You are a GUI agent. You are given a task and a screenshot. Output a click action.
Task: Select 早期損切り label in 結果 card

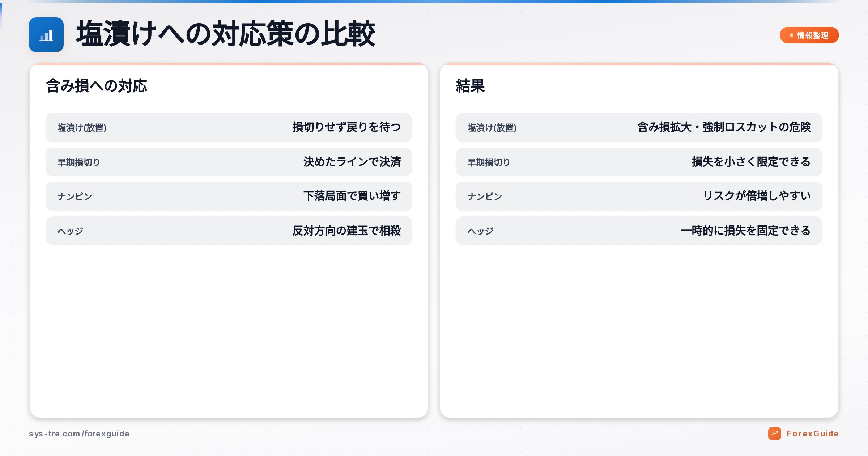click(489, 162)
